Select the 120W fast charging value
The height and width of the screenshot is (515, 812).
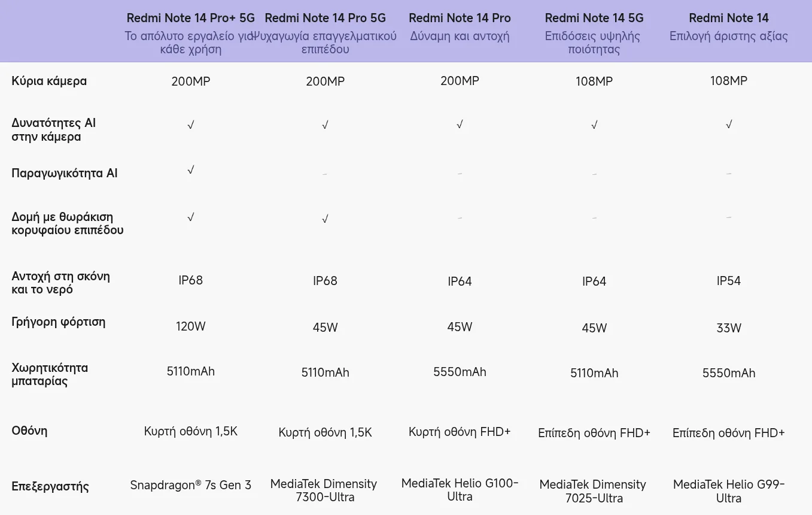pos(191,326)
